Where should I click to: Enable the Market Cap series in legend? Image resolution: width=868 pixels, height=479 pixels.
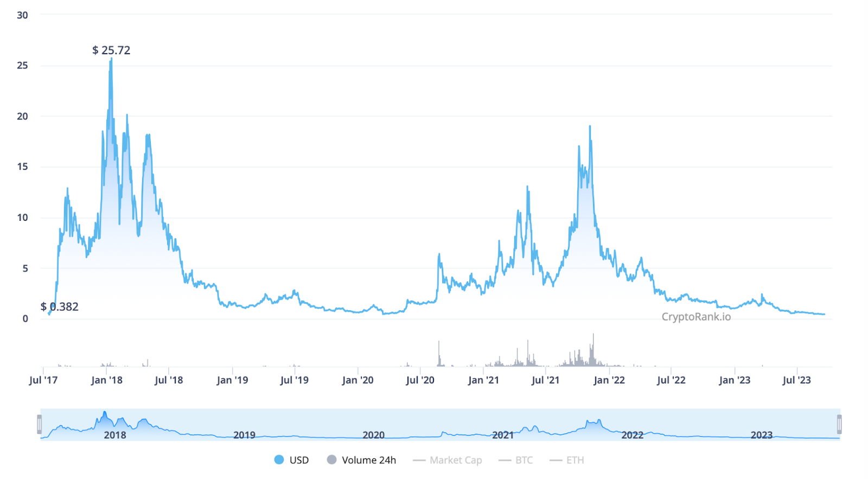(x=448, y=460)
